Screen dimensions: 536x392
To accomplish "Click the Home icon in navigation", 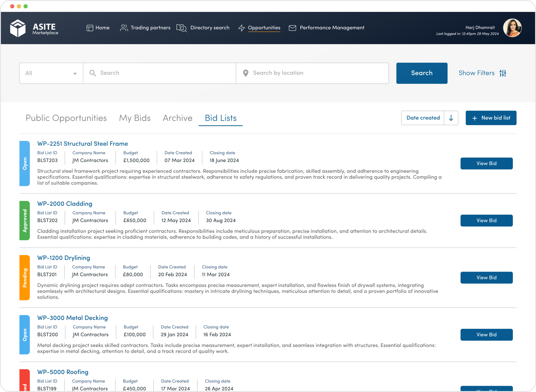I will [90, 28].
